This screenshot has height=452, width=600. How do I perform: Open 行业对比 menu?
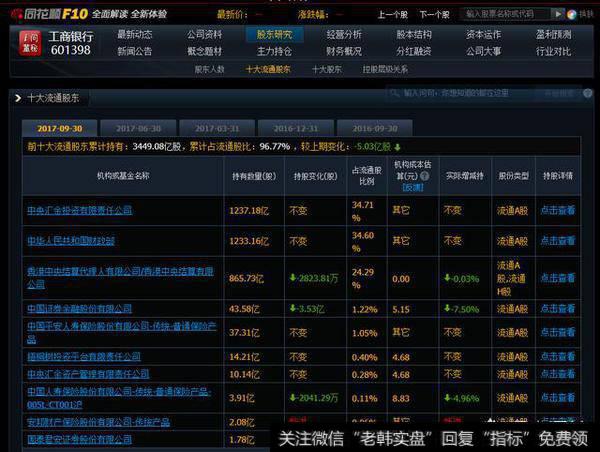(554, 51)
